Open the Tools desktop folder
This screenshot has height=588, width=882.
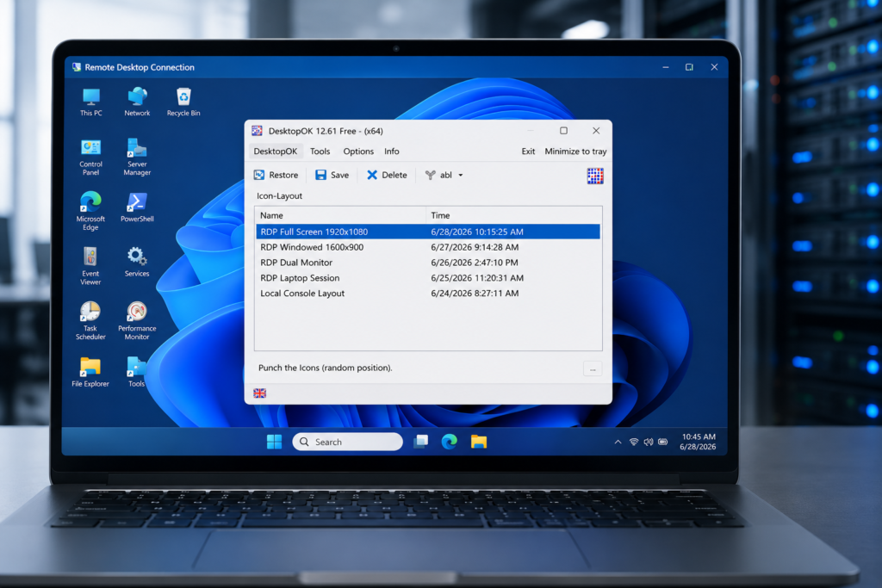click(136, 372)
